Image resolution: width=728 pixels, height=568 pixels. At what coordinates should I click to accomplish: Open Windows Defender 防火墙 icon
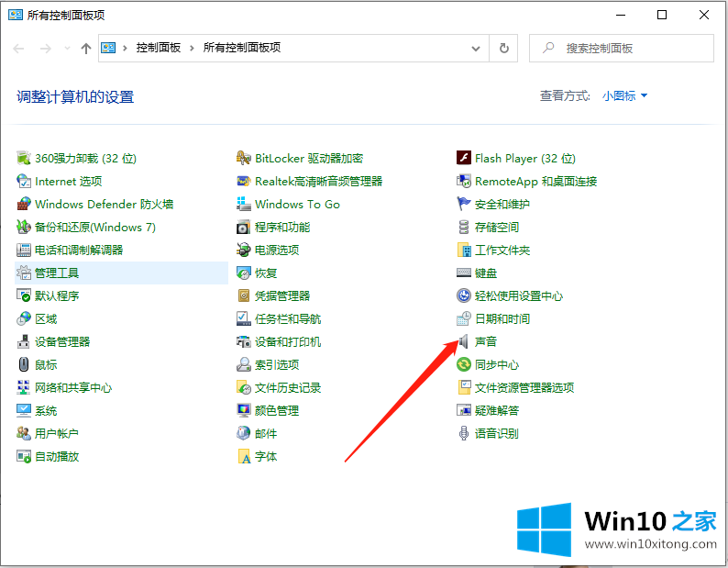pyautogui.click(x=24, y=204)
